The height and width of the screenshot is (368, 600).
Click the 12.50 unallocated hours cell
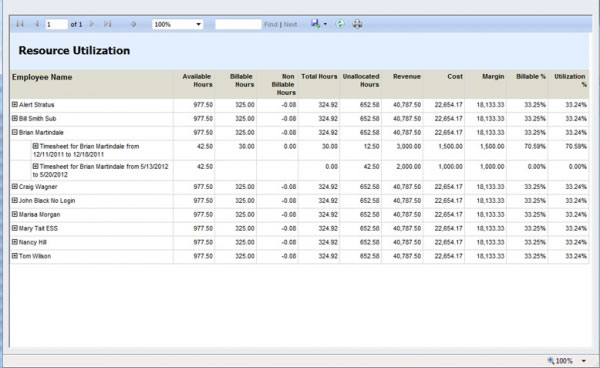[x=372, y=146]
